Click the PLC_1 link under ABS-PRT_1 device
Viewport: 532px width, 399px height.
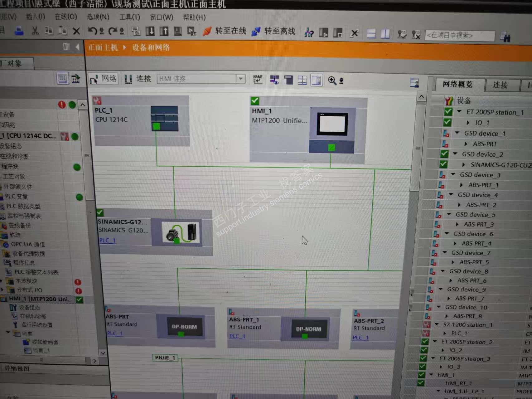click(x=237, y=336)
